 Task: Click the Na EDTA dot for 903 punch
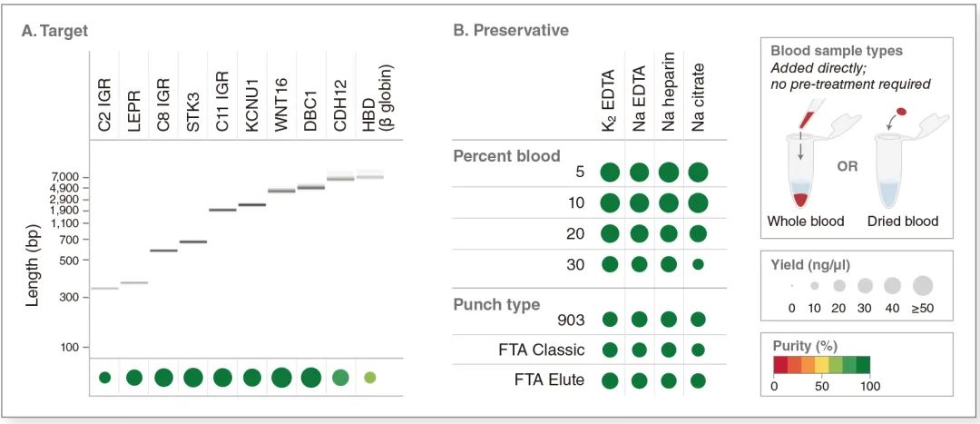(640, 319)
